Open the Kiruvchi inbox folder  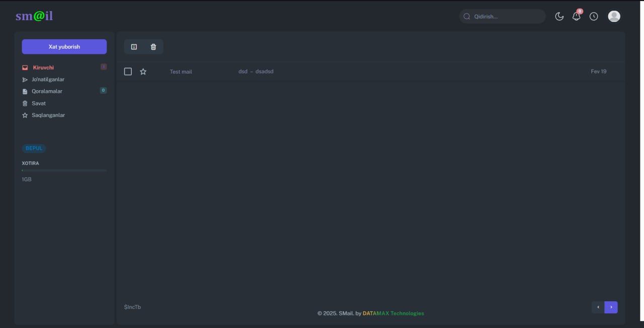43,68
